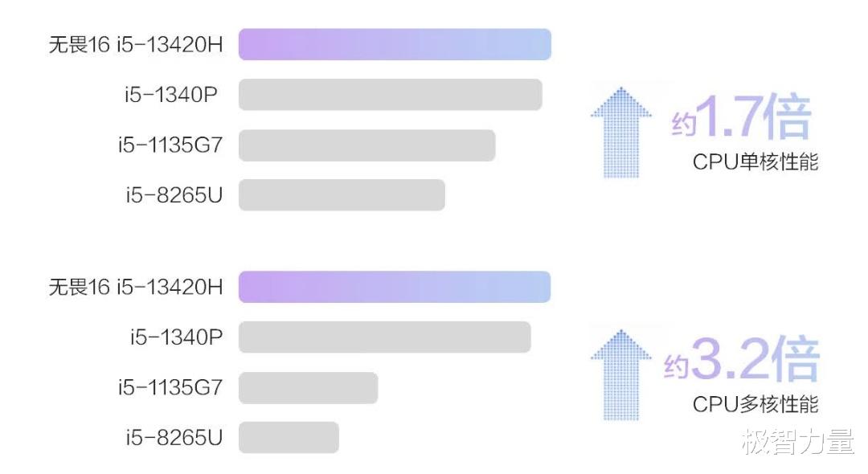Click the CPU多核性能 label

[755, 404]
